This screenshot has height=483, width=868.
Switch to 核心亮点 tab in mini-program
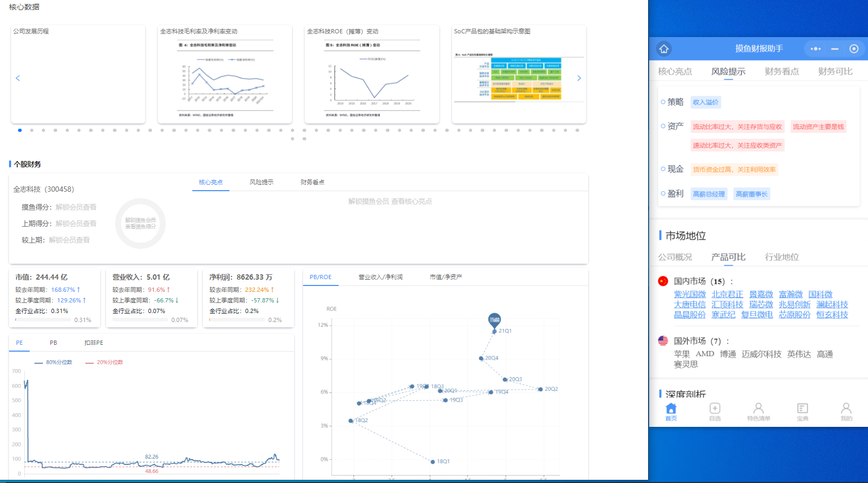pos(675,71)
